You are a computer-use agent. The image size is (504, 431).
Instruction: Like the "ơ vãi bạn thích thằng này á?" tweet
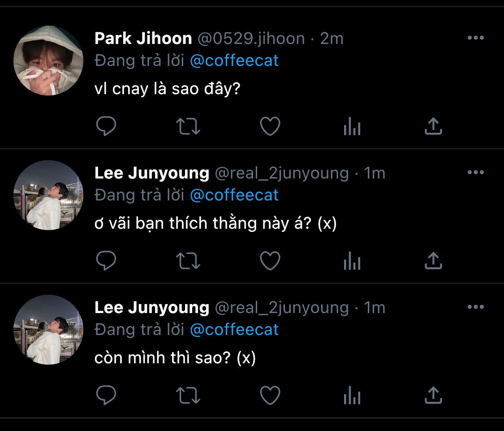pyautogui.click(x=270, y=261)
